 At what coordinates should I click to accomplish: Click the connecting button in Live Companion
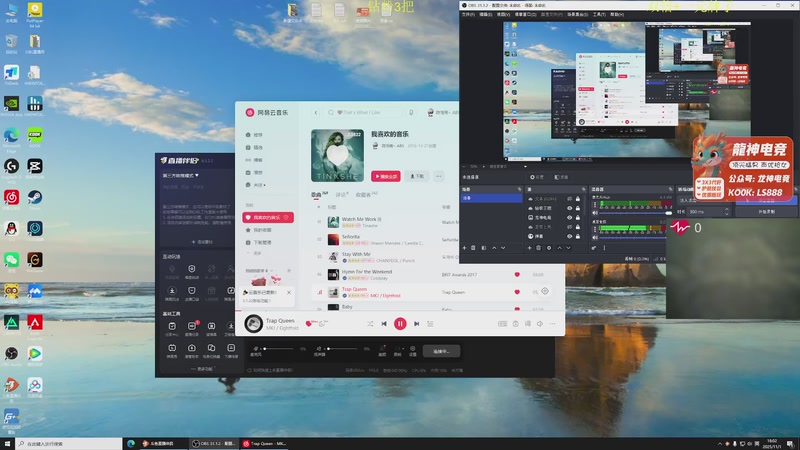point(441,351)
